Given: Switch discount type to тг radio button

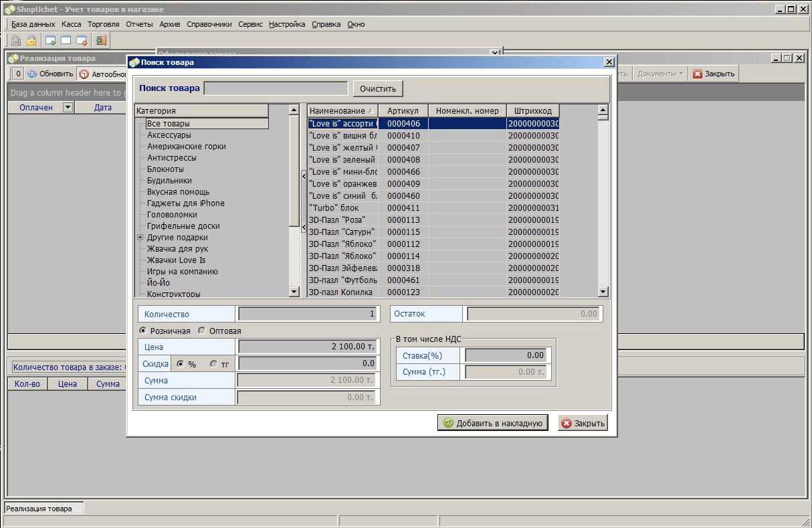Looking at the screenshot, I should point(213,364).
